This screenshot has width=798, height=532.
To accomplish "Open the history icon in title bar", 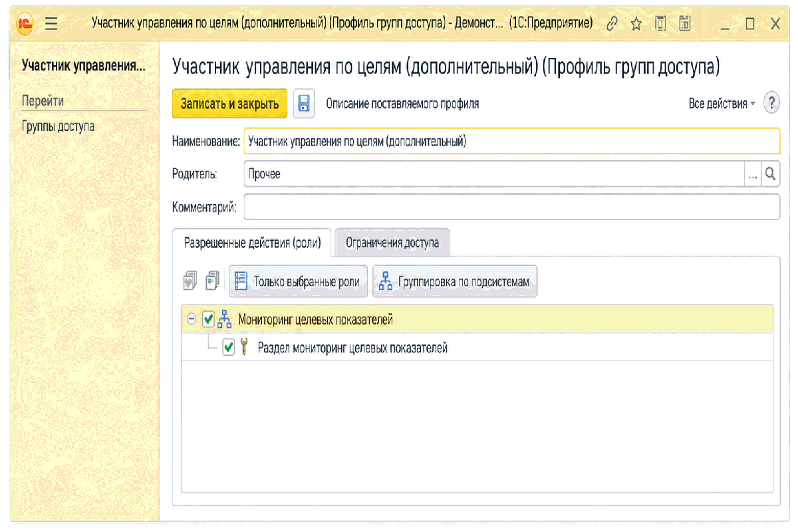I will 660,25.
